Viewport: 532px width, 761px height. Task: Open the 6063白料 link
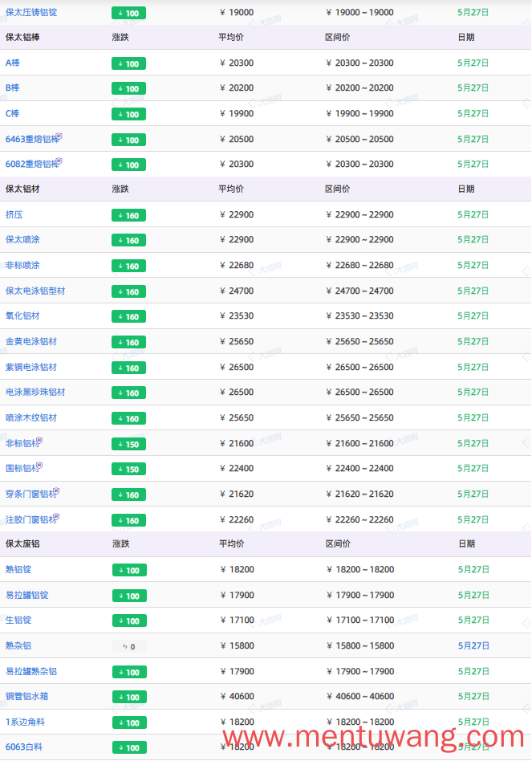pyautogui.click(x=24, y=747)
